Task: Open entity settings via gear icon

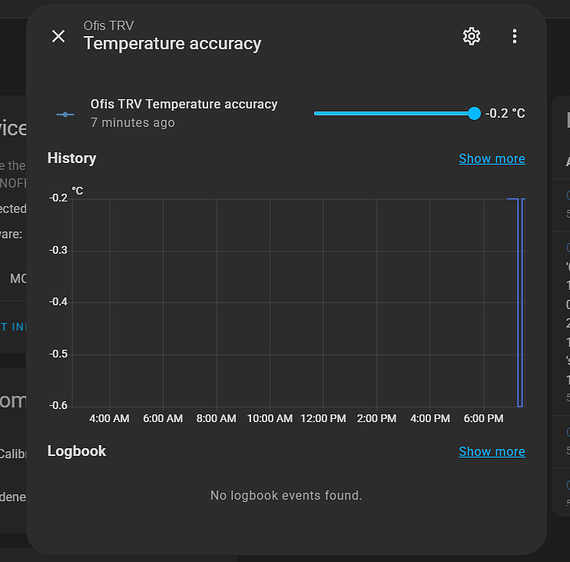Action: pyautogui.click(x=471, y=36)
